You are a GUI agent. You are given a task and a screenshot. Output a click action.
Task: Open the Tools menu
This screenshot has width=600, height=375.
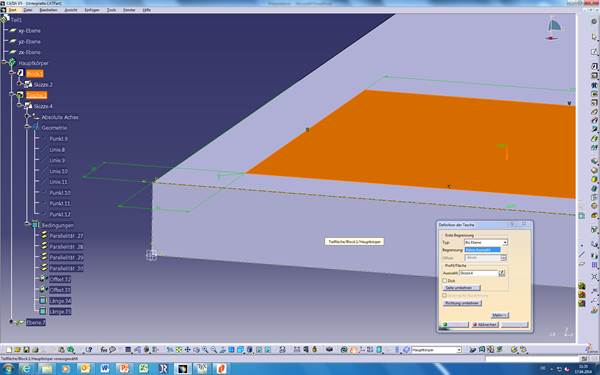point(111,10)
